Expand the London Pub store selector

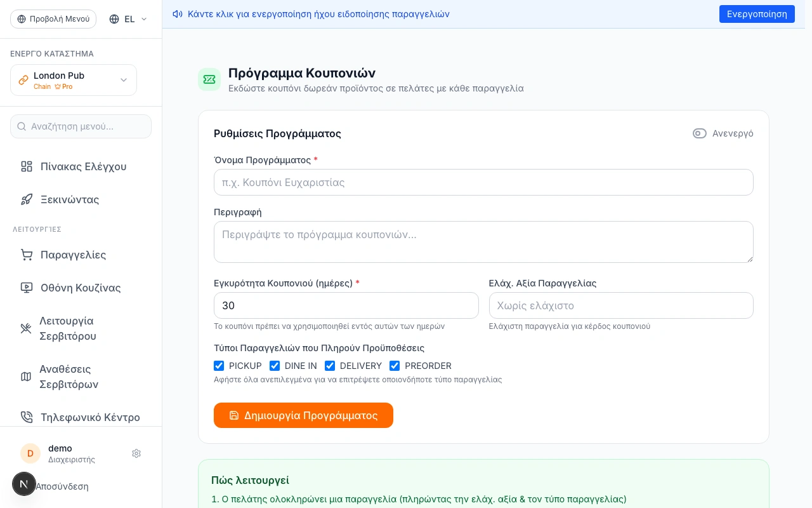click(74, 80)
